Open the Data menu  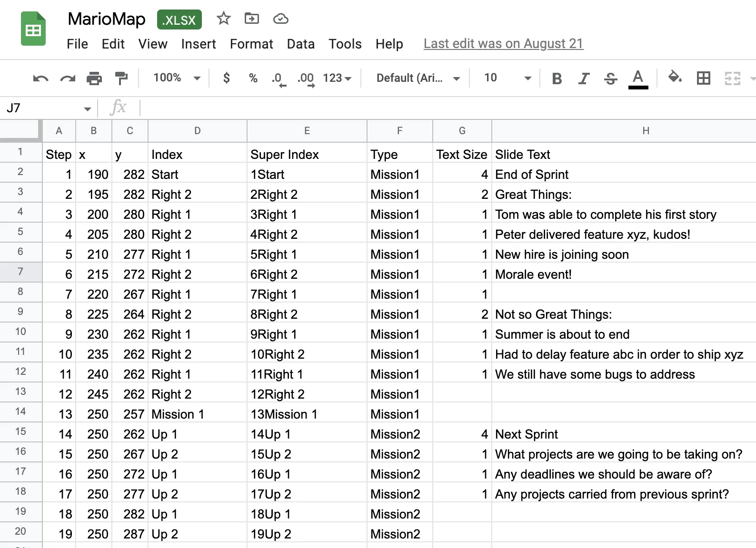pyautogui.click(x=300, y=44)
